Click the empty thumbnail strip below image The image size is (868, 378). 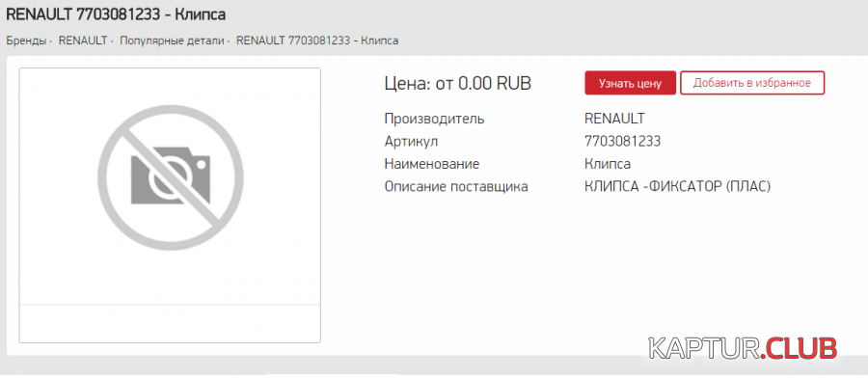coord(170,323)
